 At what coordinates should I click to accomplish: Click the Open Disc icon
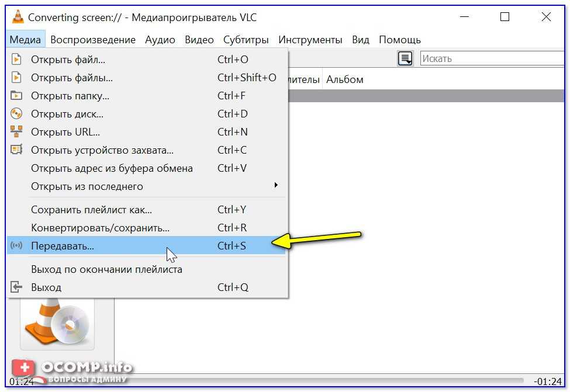16,114
